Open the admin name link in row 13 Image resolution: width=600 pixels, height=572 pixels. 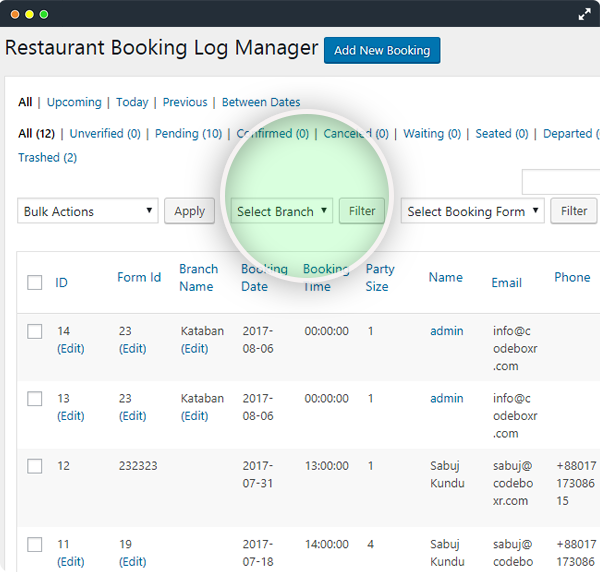coord(447,398)
